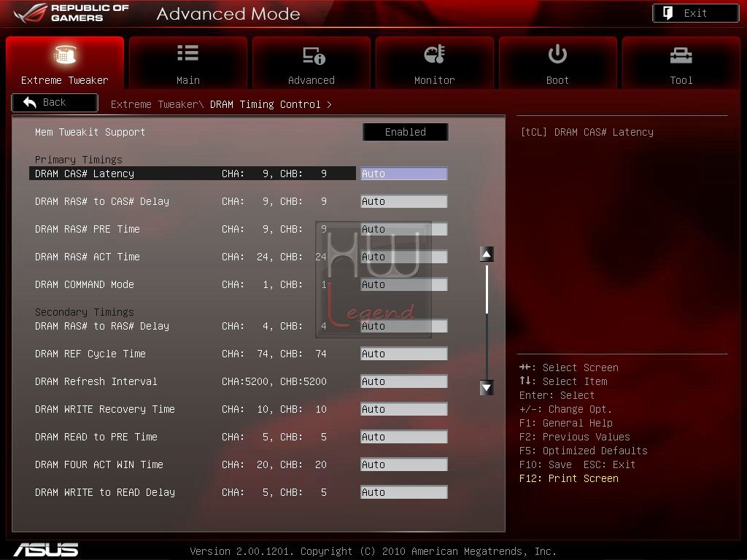Click the CHA:5200, CHB:5200 value
Viewport: 747px width, 560px height.
[274, 381]
